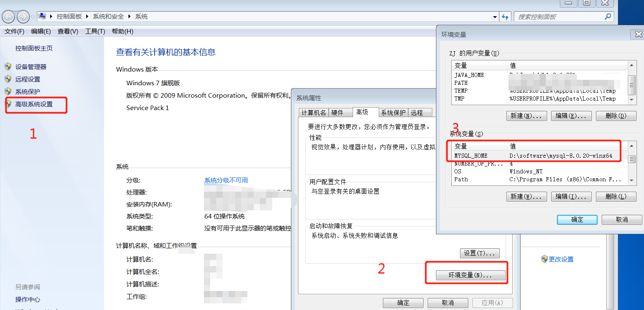644x310 pixels.
Task: Open 设备管理器 link
Action: [31, 67]
